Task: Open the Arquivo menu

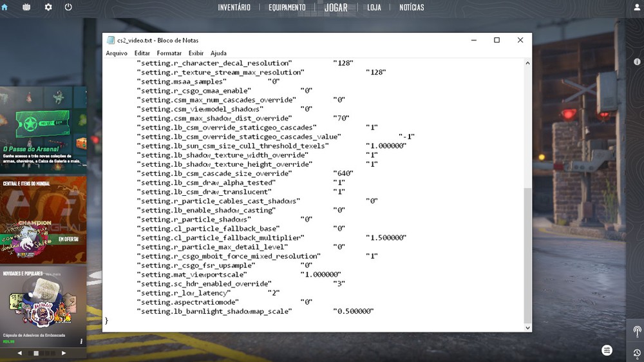Action: (x=117, y=53)
